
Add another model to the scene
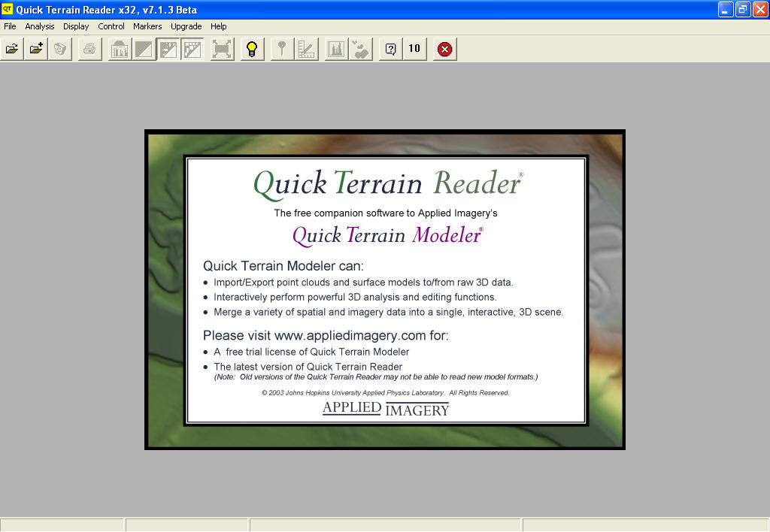(x=35, y=48)
